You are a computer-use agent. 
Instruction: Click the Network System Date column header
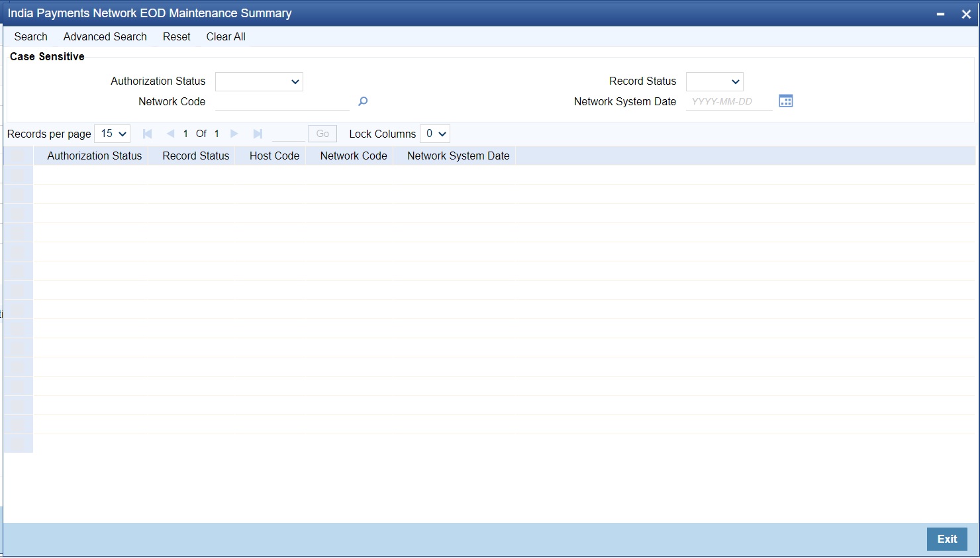click(458, 156)
